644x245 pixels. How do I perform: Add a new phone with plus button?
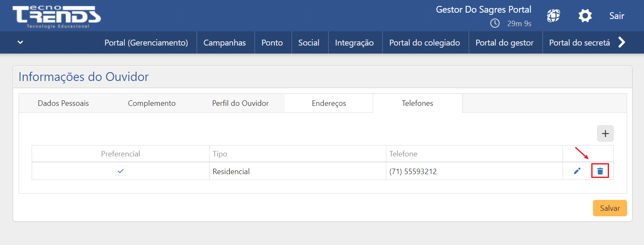(605, 134)
